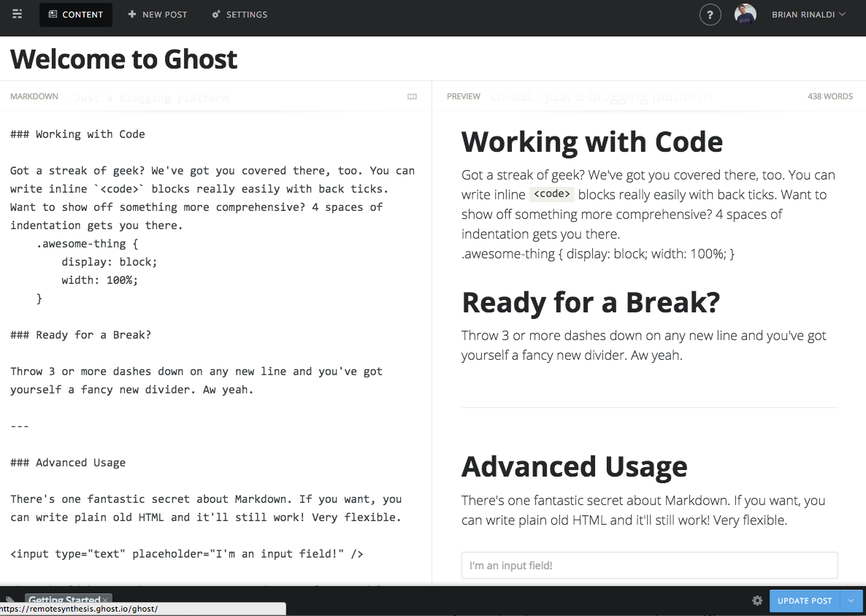
Task: Click the 'Advanced Usage' preview heading
Action: [x=575, y=466]
